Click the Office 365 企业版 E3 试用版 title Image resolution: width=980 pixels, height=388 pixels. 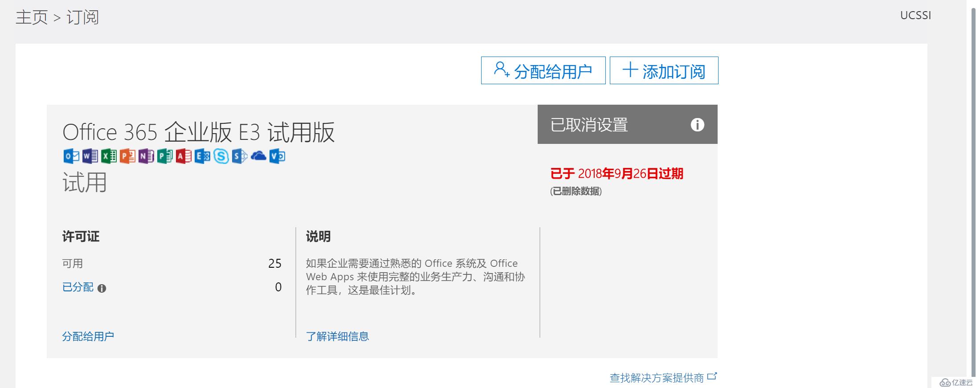(x=198, y=132)
